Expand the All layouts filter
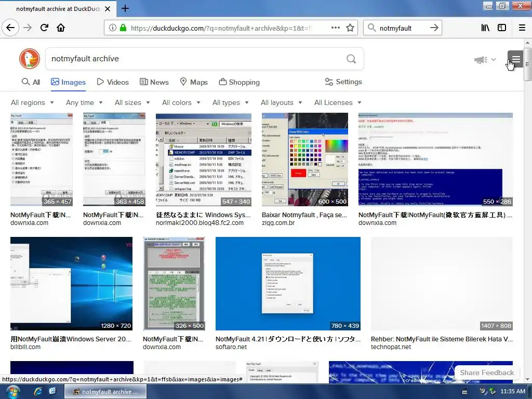Screen dimensions: 532x399 [x=281, y=102]
